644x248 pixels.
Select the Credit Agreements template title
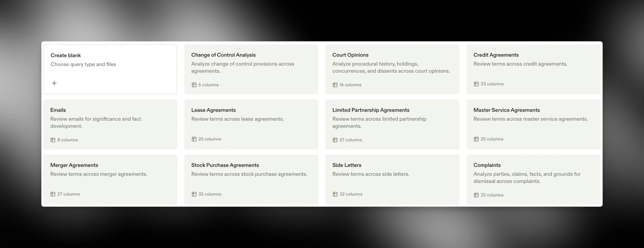tap(496, 55)
